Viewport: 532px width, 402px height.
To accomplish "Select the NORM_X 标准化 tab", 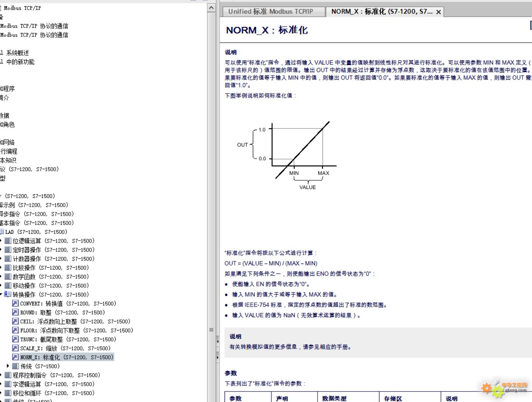I will [381, 12].
